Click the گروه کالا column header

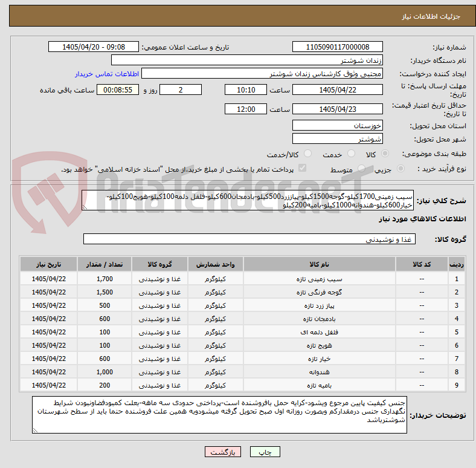coord(159,264)
